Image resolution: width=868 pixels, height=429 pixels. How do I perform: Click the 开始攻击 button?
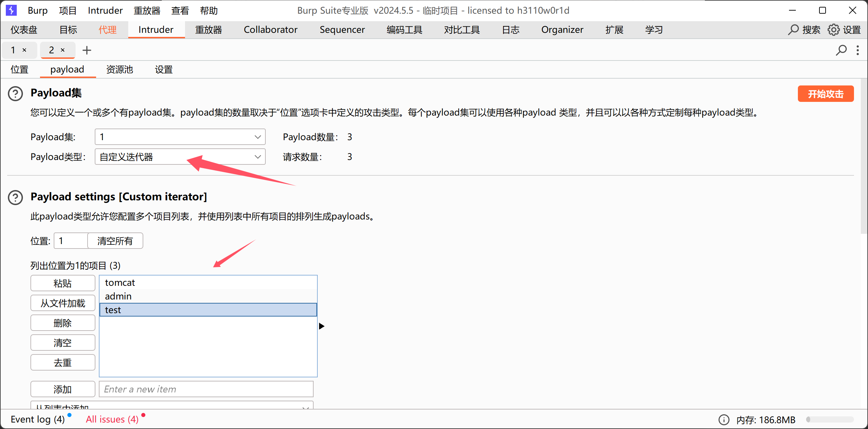pyautogui.click(x=826, y=94)
